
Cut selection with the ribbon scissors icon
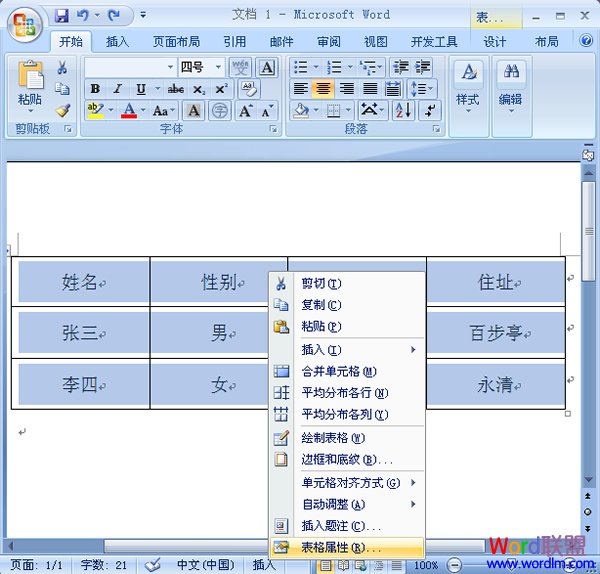[62, 68]
